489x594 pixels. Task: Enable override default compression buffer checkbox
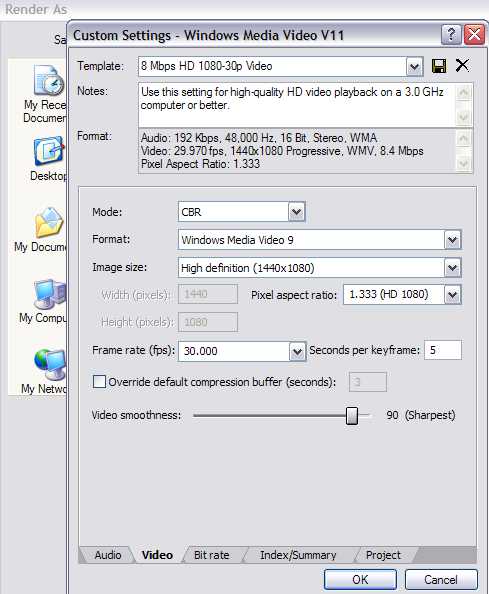pos(99,381)
